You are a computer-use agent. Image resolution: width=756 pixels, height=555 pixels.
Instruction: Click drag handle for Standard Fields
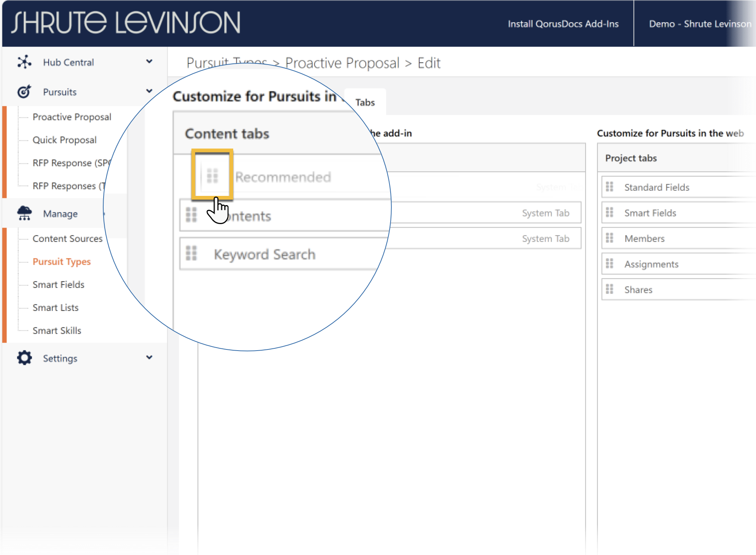tap(609, 187)
